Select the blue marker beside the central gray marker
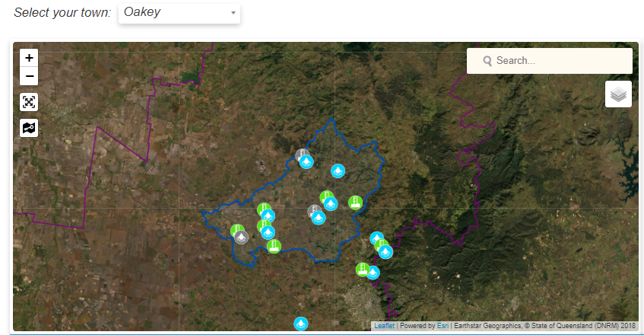The height and width of the screenshot is (335, 644). pos(319,218)
